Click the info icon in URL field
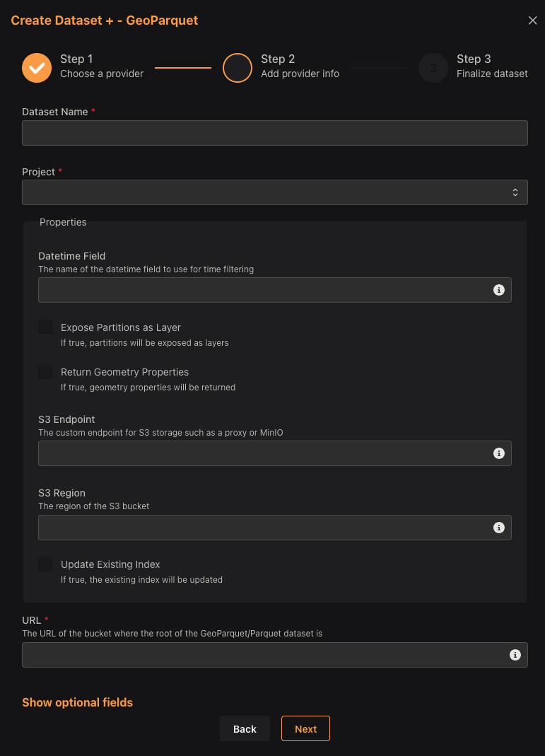 tap(515, 655)
